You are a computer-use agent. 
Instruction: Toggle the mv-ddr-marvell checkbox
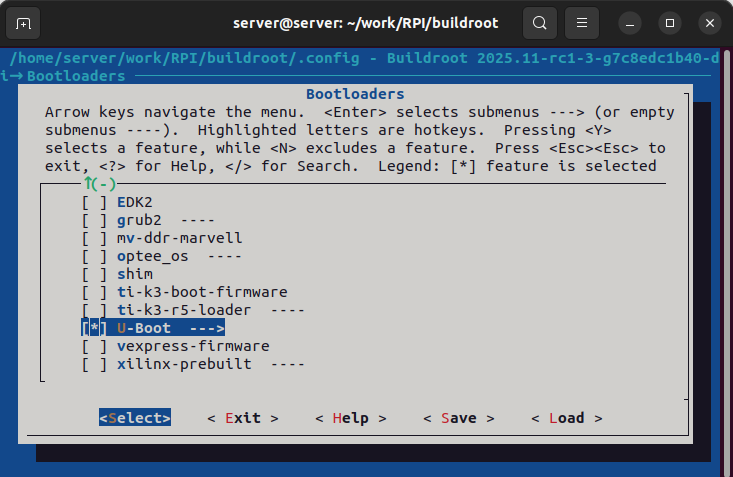(94, 238)
